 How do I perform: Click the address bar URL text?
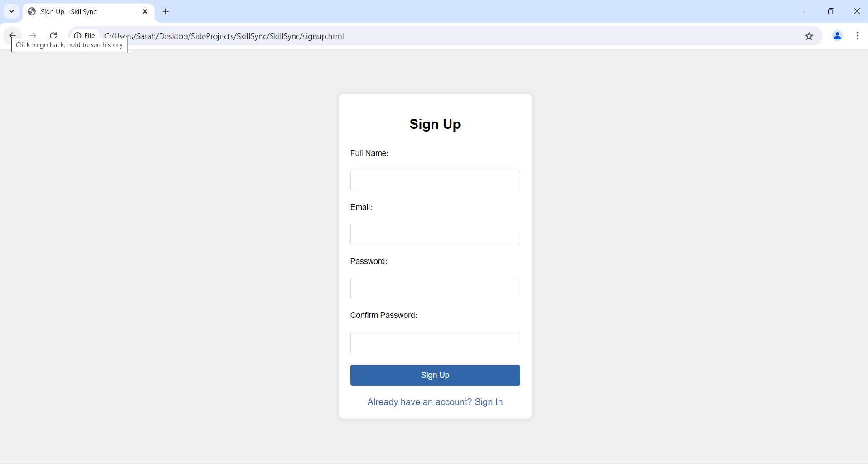tap(224, 36)
